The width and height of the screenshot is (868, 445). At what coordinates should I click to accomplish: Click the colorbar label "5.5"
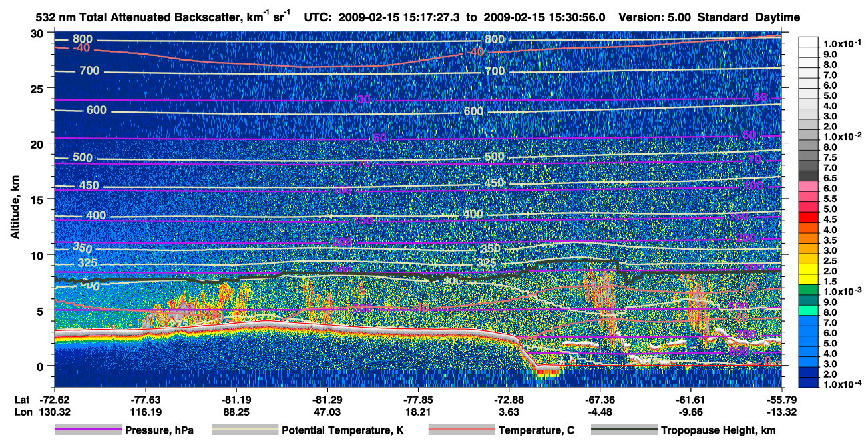pyautogui.click(x=830, y=199)
